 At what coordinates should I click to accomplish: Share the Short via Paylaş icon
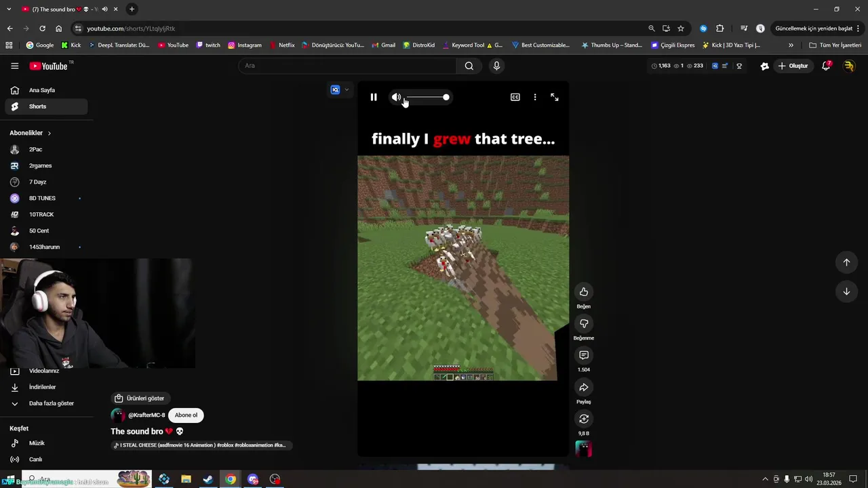(584, 387)
